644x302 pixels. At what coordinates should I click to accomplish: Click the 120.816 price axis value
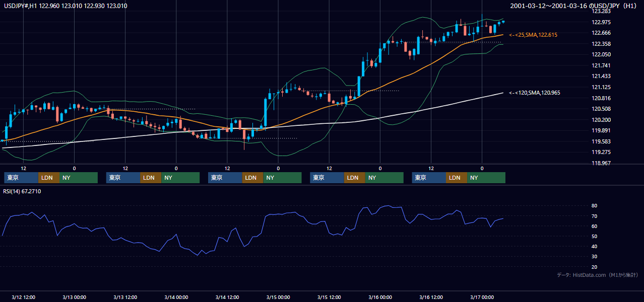[x=602, y=98]
